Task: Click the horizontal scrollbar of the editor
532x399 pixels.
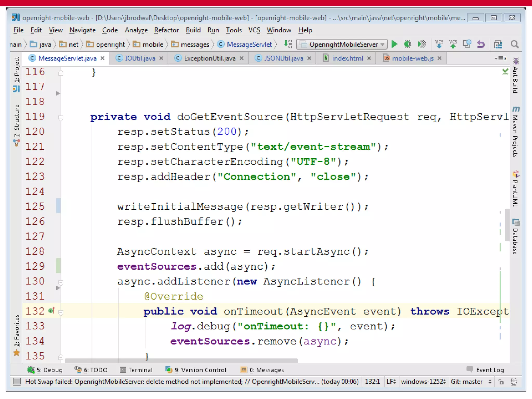Action: 181,361
